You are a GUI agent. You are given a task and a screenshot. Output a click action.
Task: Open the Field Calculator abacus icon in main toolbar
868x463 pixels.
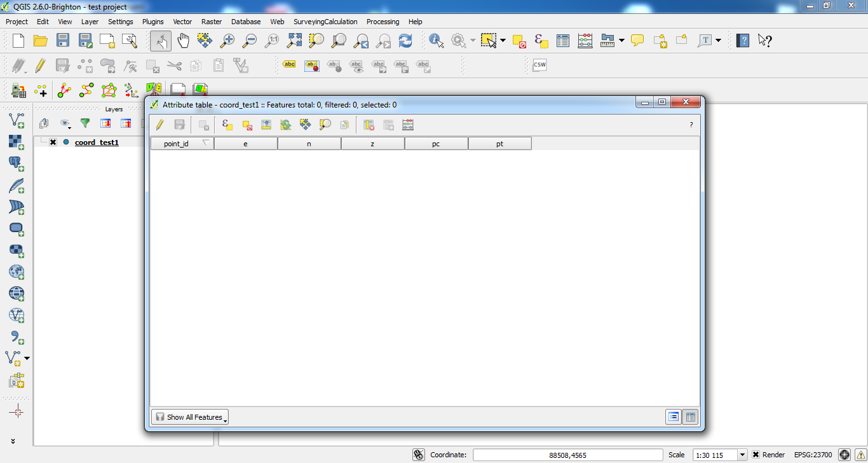point(585,41)
